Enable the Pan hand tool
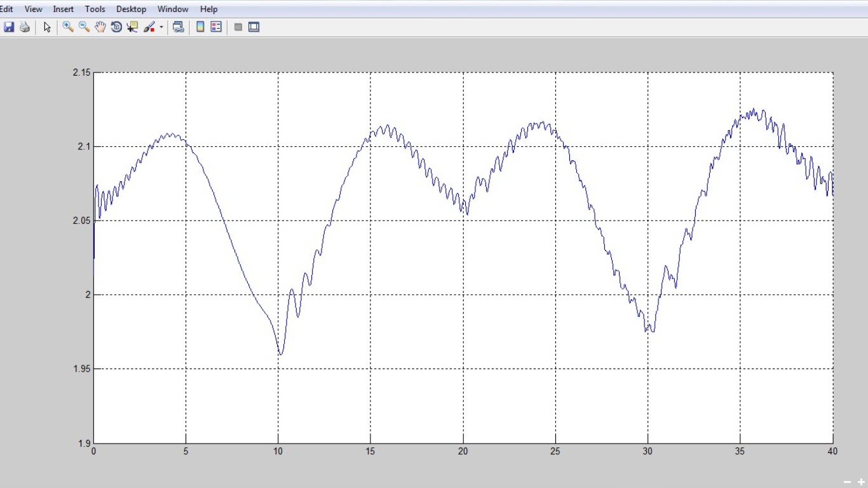 pyautogui.click(x=100, y=27)
